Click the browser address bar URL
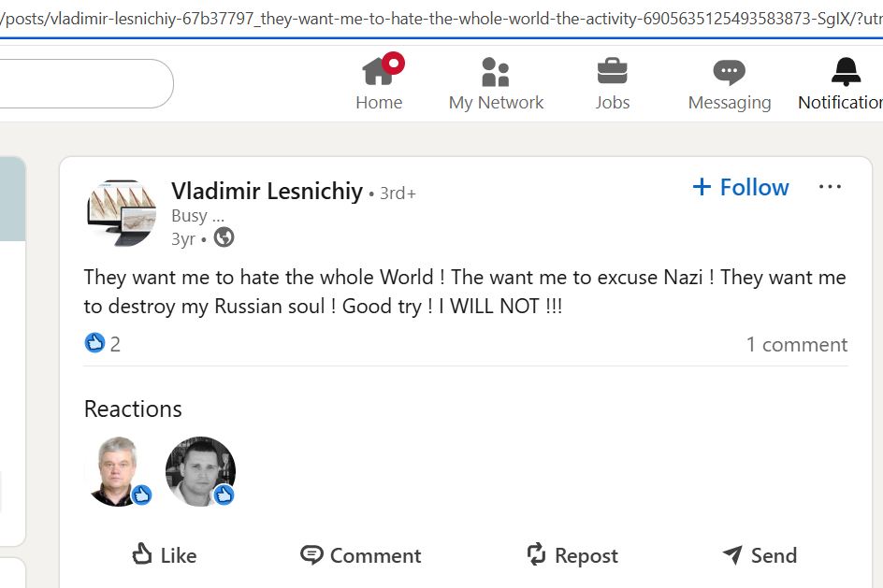This screenshot has height=588, width=883. [x=440, y=19]
